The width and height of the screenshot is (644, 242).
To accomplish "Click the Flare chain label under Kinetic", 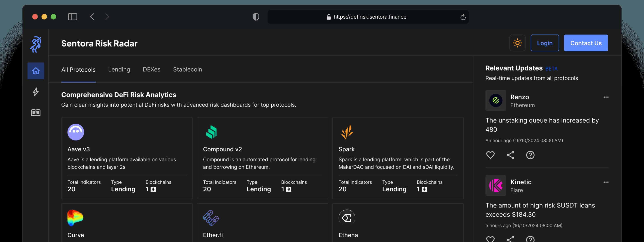I will pyautogui.click(x=517, y=190).
